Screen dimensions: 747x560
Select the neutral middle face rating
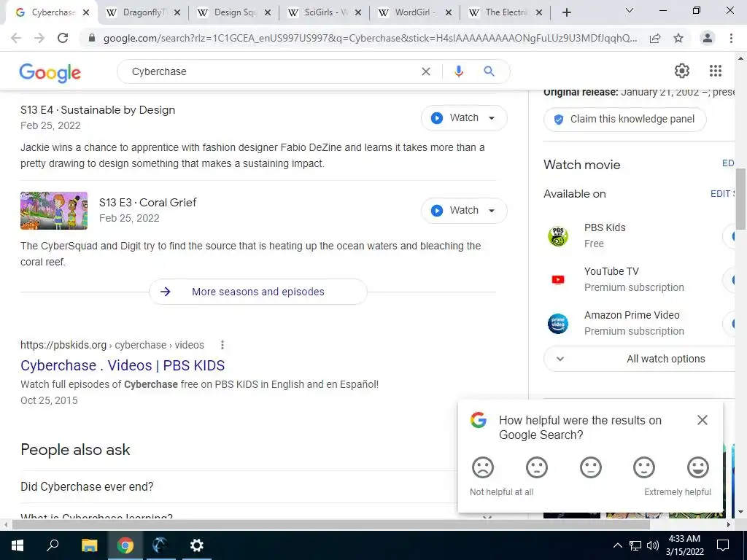(590, 467)
